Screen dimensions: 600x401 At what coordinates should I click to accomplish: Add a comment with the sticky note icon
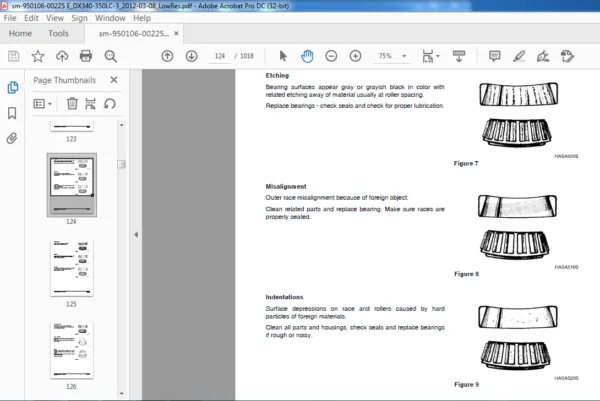click(x=494, y=56)
